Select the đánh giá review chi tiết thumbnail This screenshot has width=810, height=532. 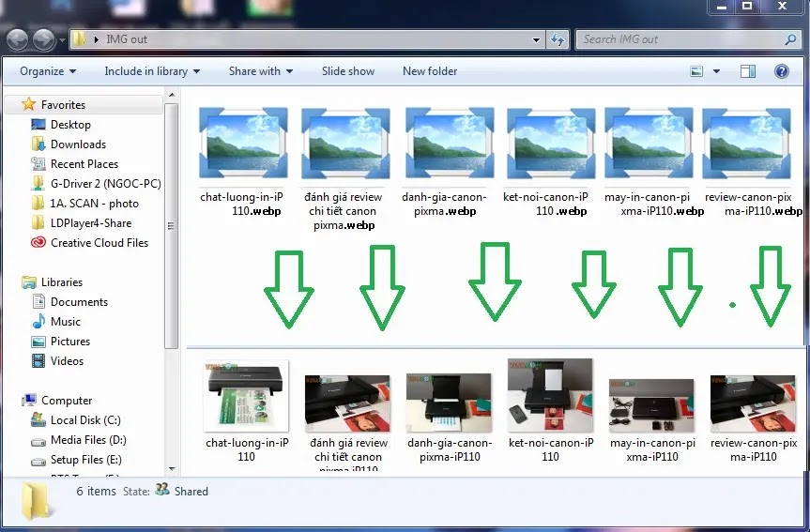click(x=347, y=403)
